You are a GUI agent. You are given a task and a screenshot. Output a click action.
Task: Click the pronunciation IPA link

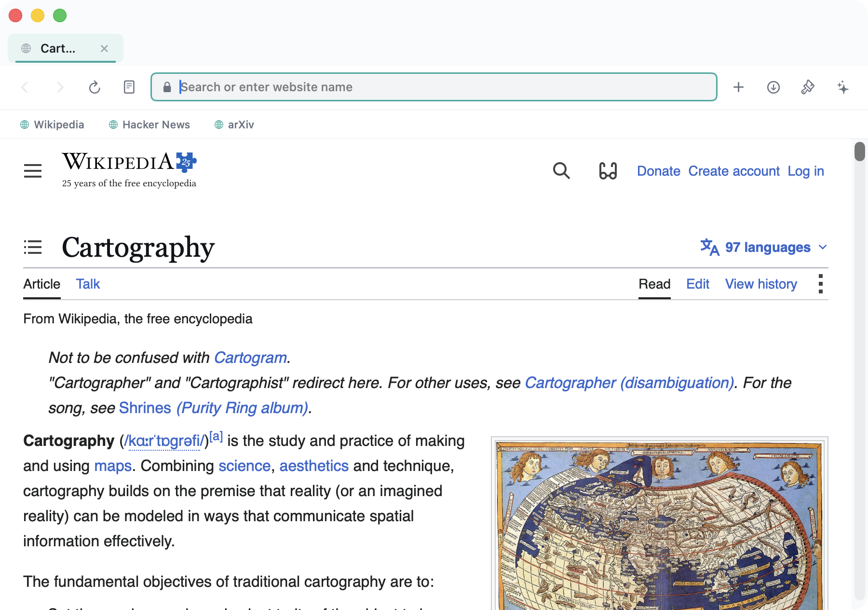164,441
